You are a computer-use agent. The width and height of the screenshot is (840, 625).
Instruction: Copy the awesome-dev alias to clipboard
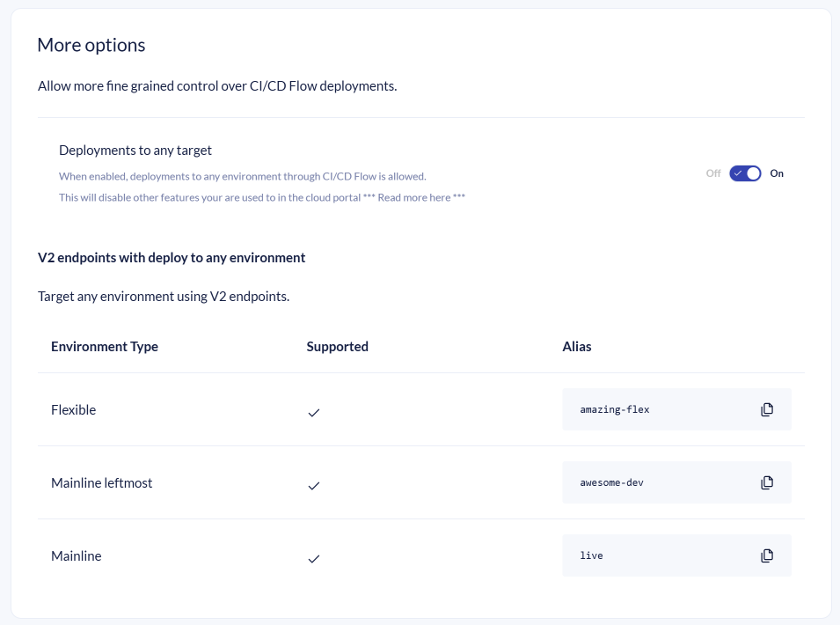point(767,482)
